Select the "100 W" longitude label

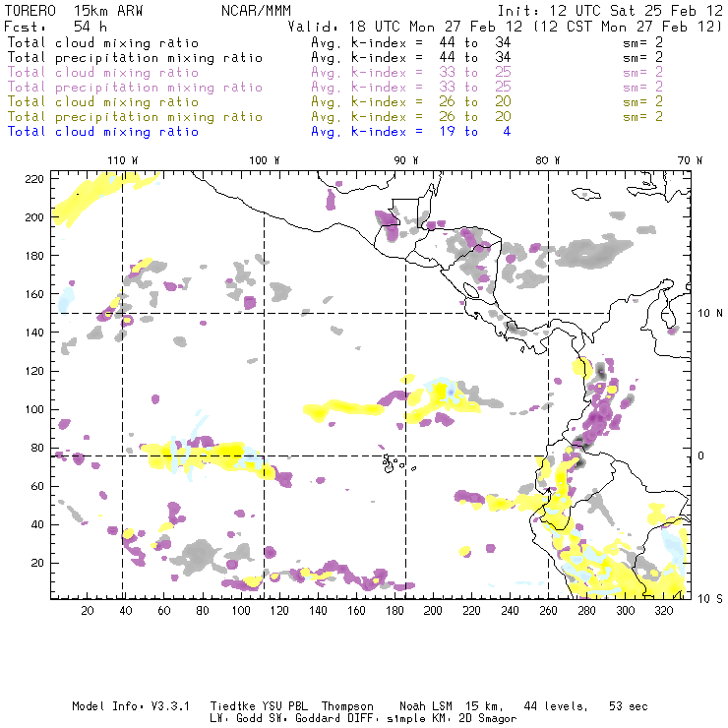[265, 160]
